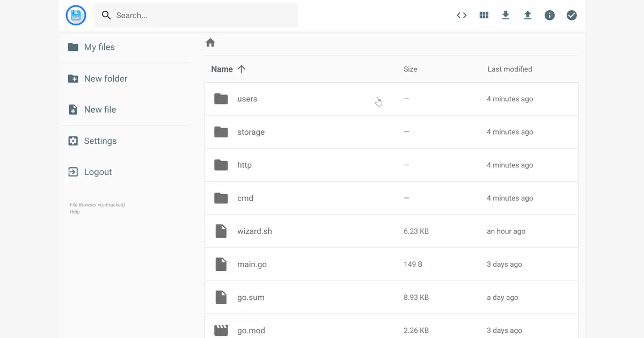Screen dimensions: 644x338
Task: Click the 6.23 KB size value
Action: 416,231
